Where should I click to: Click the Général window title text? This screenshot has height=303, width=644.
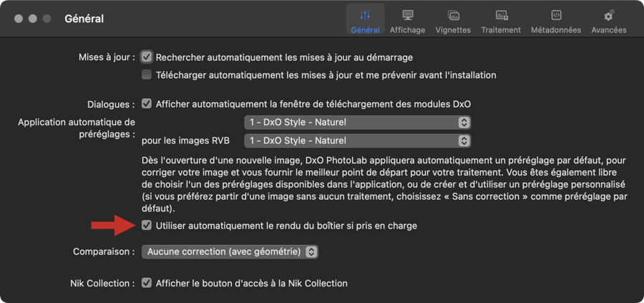tap(84, 19)
